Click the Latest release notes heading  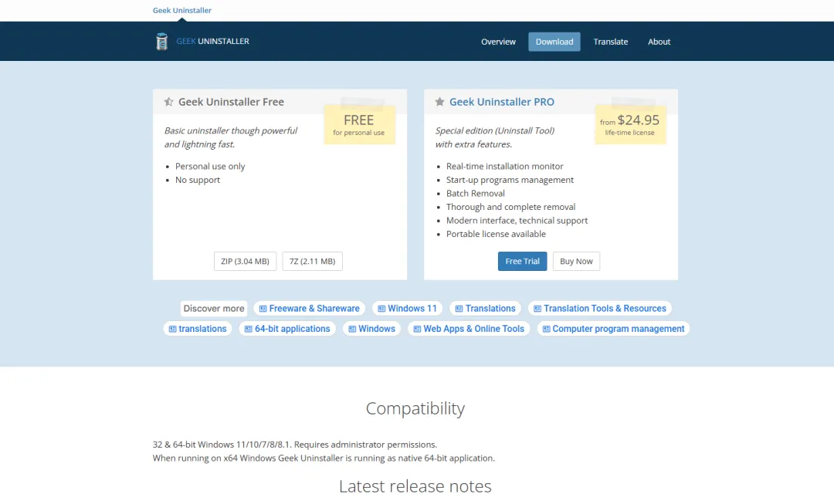(x=415, y=486)
